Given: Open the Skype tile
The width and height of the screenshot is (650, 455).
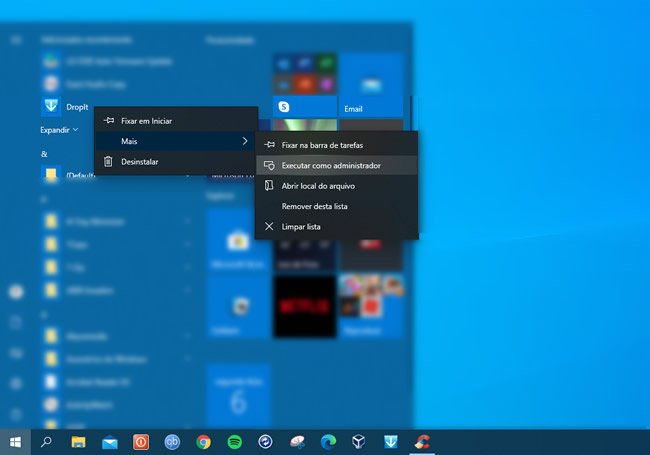Looking at the screenshot, I should coord(285,105).
